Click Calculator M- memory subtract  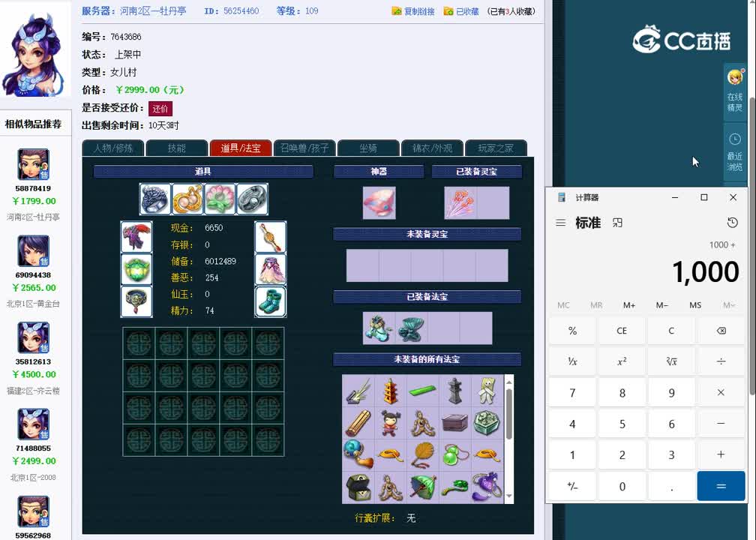click(662, 305)
